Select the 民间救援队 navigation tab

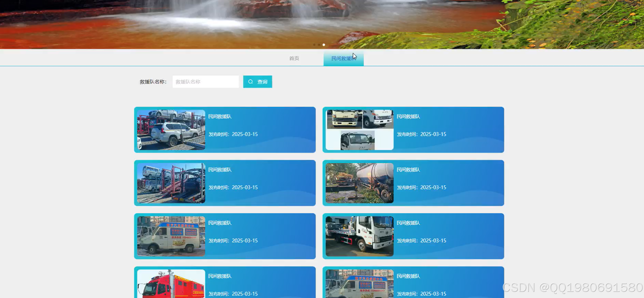point(343,58)
